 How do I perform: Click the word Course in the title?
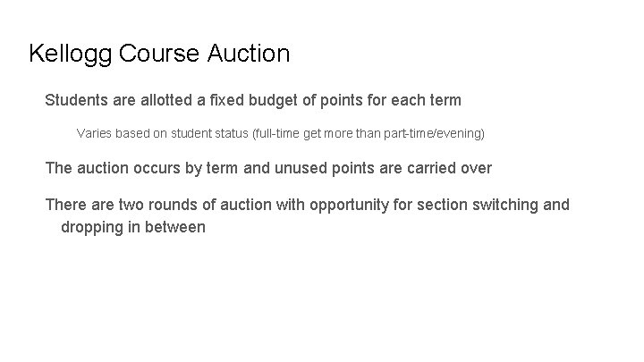(159, 53)
